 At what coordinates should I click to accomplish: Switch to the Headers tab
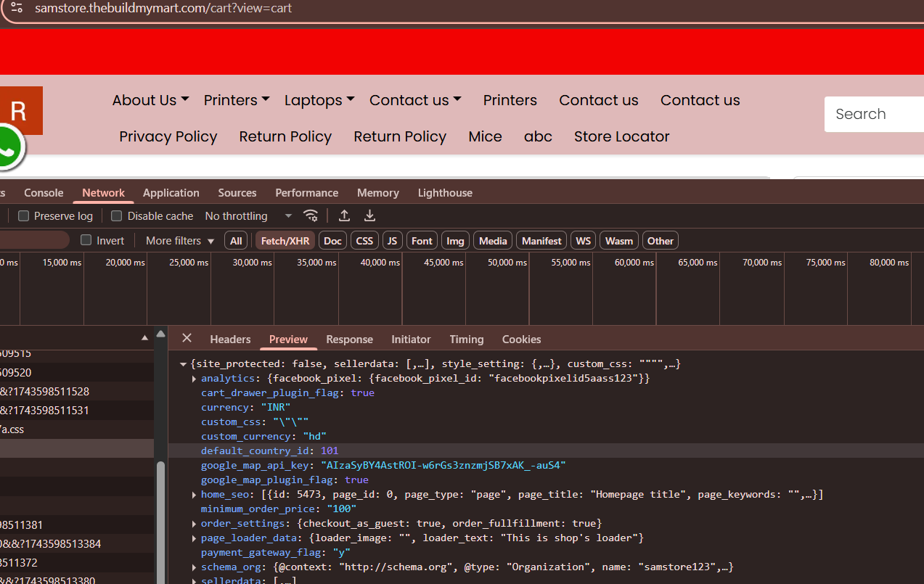click(230, 339)
